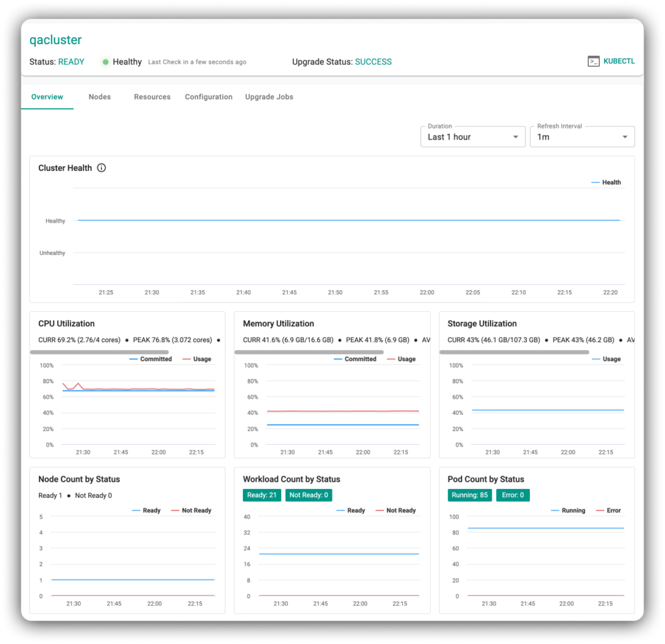Select the Configuration tab

pyautogui.click(x=208, y=97)
